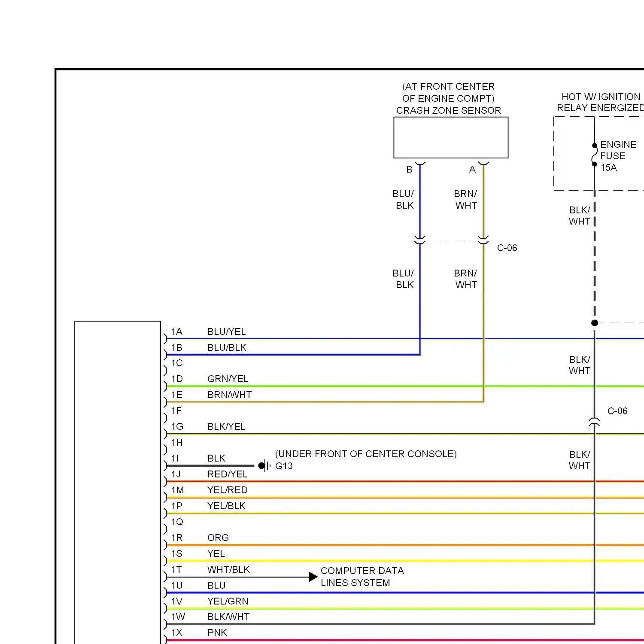644x644 pixels.
Task: Click BRN/WHT label on the 1E row
Action: pyautogui.click(x=230, y=395)
